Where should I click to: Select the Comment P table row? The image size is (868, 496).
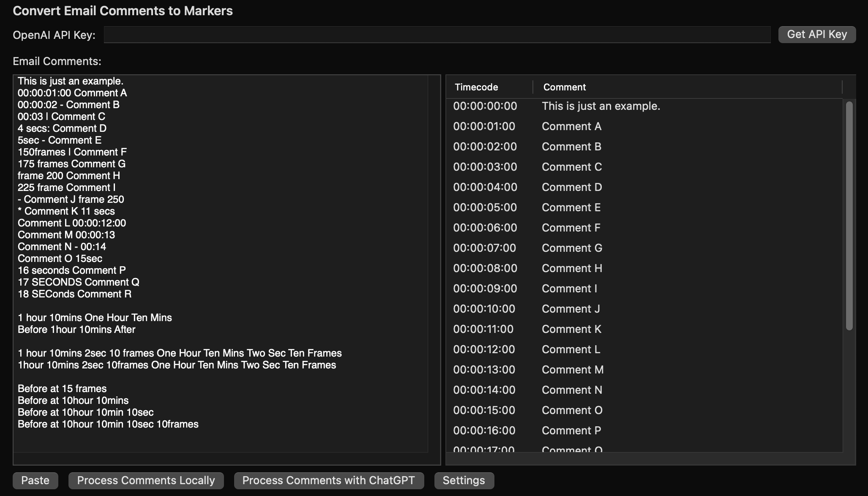tap(571, 431)
